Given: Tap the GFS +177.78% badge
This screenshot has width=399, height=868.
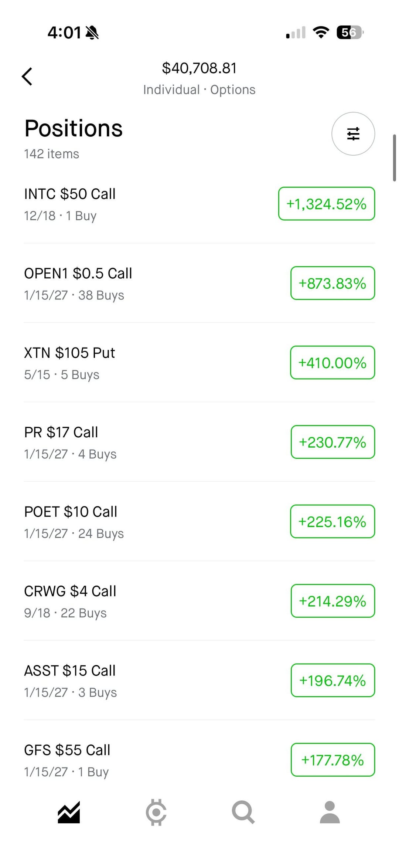Looking at the screenshot, I should [332, 760].
